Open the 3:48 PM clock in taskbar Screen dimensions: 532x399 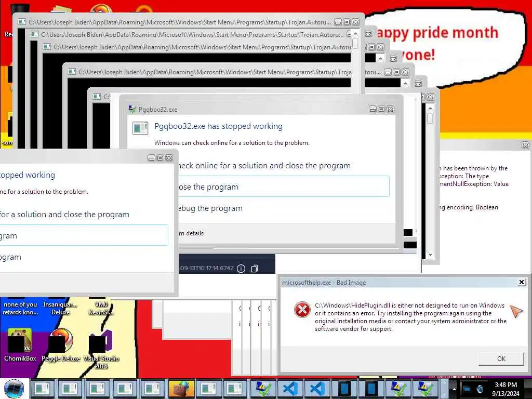(506, 389)
